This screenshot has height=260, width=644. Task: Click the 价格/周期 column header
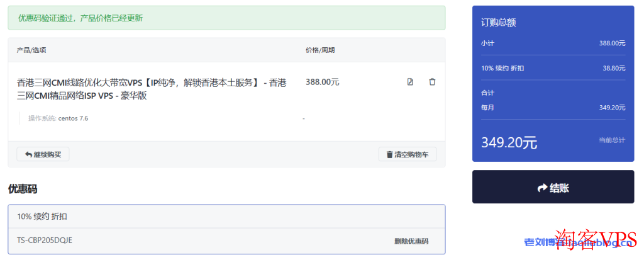(320, 50)
